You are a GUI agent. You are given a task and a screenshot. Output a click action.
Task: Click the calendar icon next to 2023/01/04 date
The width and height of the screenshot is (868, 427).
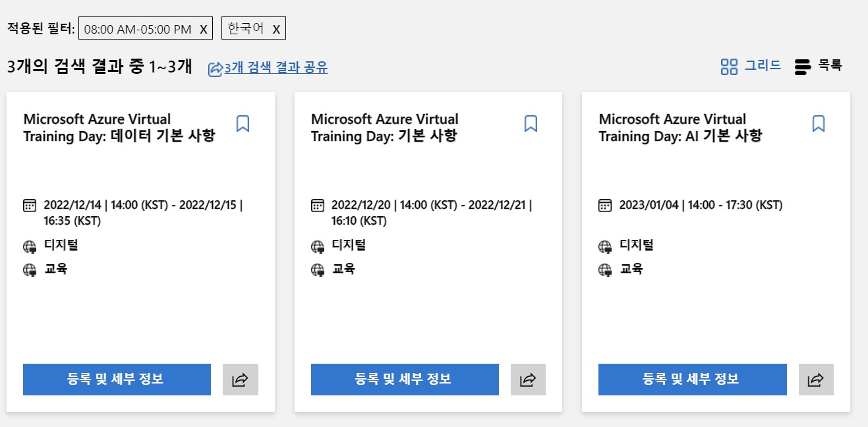(605, 206)
